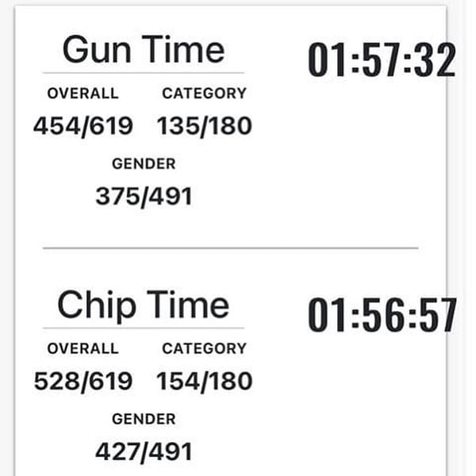Click the gun time overall rank 454/619
476x476 pixels.
(83, 126)
